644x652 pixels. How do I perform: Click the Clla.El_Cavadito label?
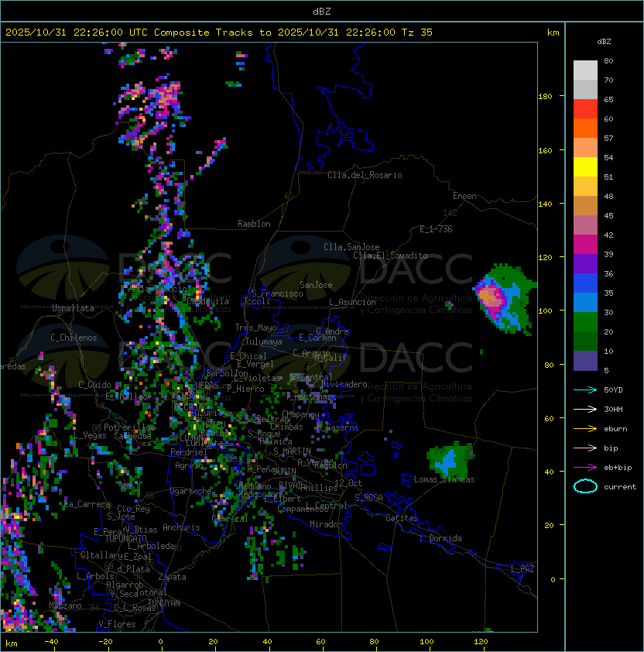click(390, 256)
